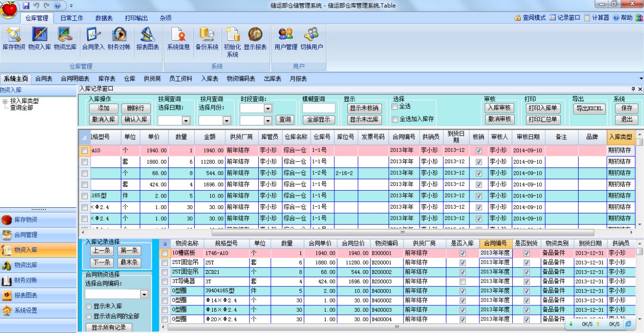Tick the row selector for 39404165型 in lower grid
Image resolution: width=644 pixels, height=333 pixels.
pos(165,291)
